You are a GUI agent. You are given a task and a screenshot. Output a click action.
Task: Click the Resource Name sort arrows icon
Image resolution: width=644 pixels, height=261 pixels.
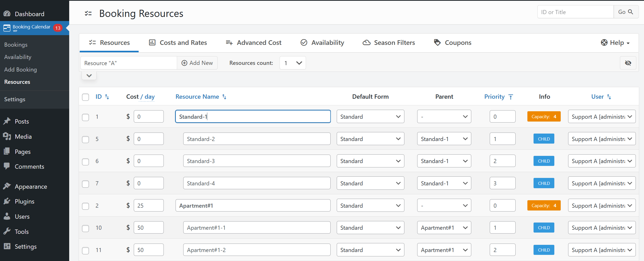pyautogui.click(x=224, y=97)
